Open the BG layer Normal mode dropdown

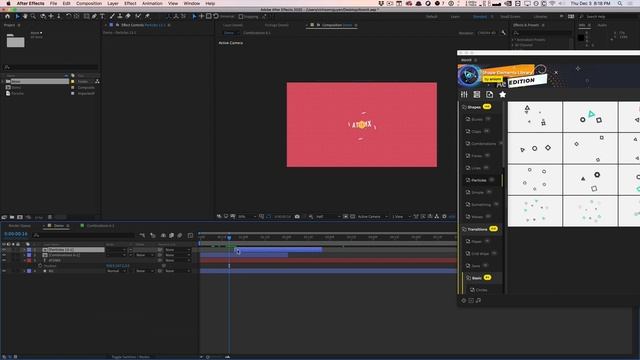[x=116, y=271]
